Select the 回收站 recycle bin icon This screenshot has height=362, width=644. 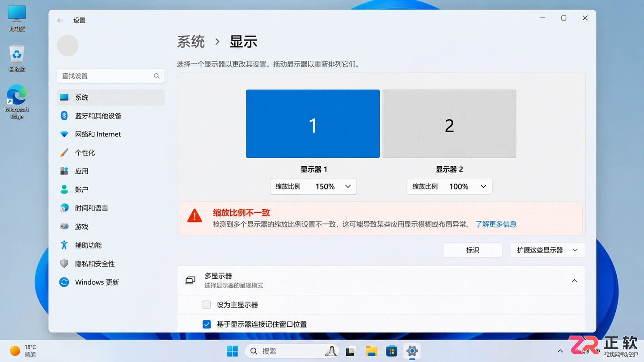point(17,58)
